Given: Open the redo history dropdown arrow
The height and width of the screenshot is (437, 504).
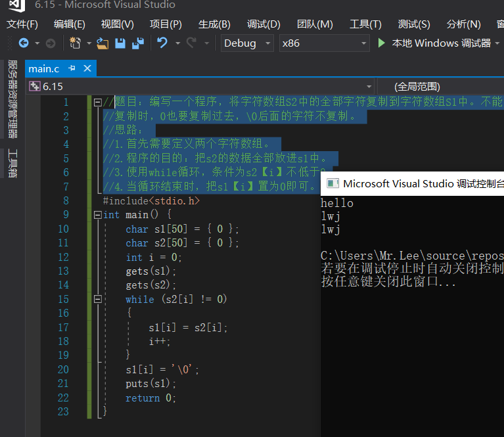Looking at the screenshot, I should (207, 43).
